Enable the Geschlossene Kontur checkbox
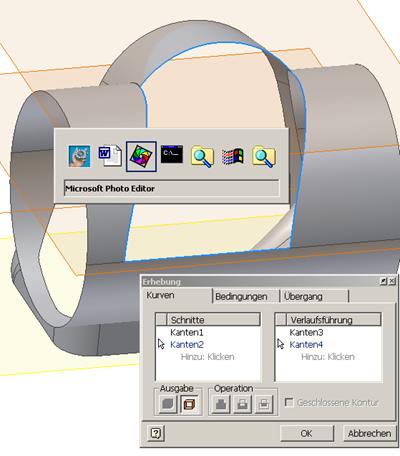The width and height of the screenshot is (400, 456). (289, 402)
